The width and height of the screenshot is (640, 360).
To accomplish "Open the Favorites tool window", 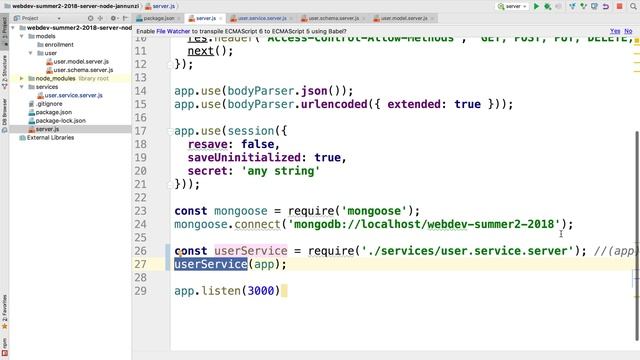I will 4,312.
